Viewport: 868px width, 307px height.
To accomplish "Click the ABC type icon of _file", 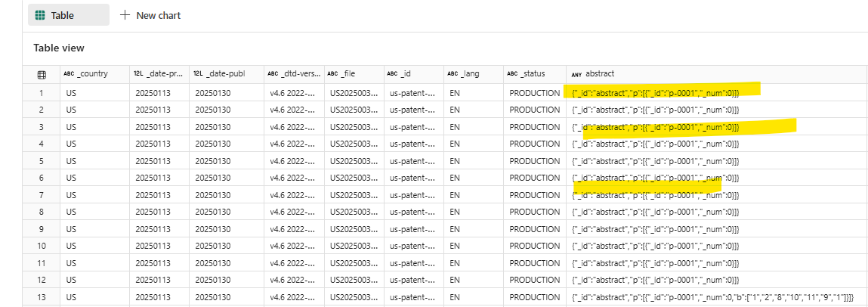I will coord(332,73).
